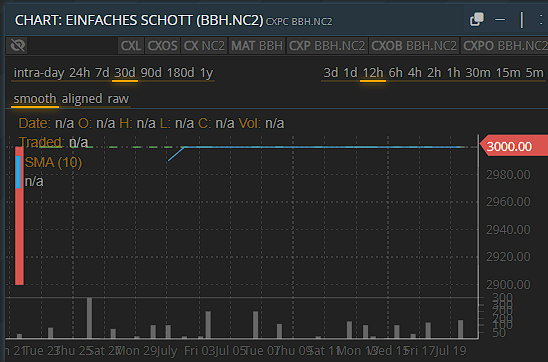
Task: Open CXP BBH.NC2 button
Action: 327,46
